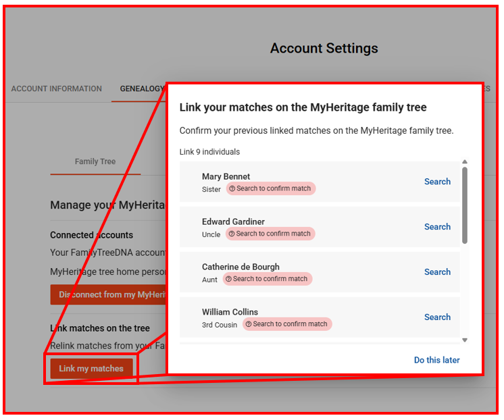Image resolution: width=504 pixels, height=420 pixels.
Task: Open the Genealogy tab
Action: click(x=142, y=88)
